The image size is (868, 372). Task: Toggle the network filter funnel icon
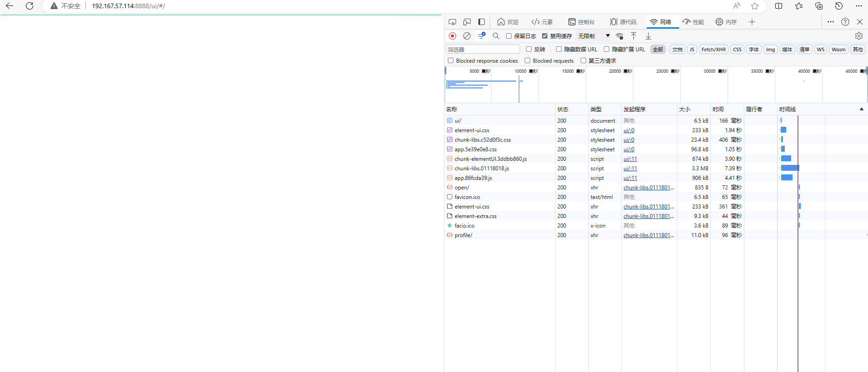pyautogui.click(x=482, y=35)
